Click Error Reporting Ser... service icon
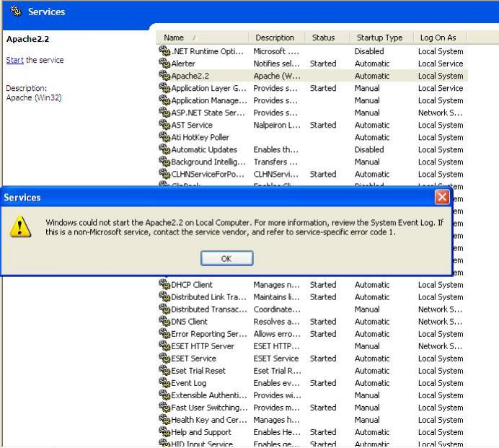Viewport: 499px width, 448px height. 164,334
